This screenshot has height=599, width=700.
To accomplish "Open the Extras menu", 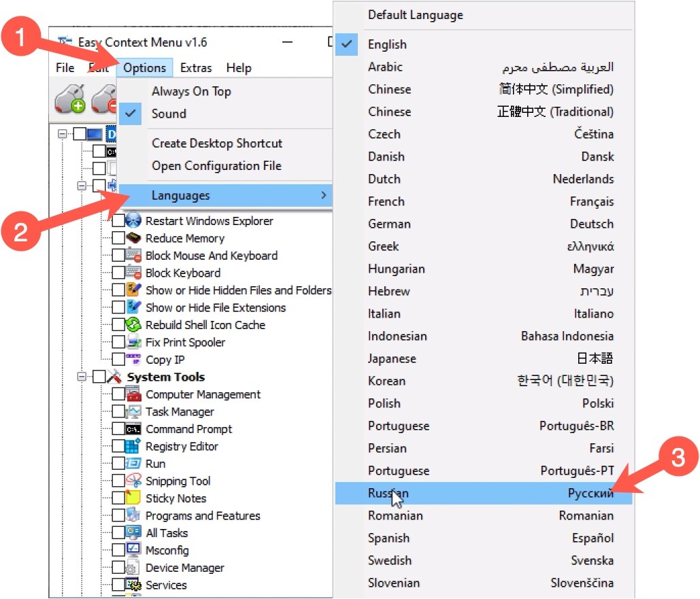I will (x=196, y=68).
